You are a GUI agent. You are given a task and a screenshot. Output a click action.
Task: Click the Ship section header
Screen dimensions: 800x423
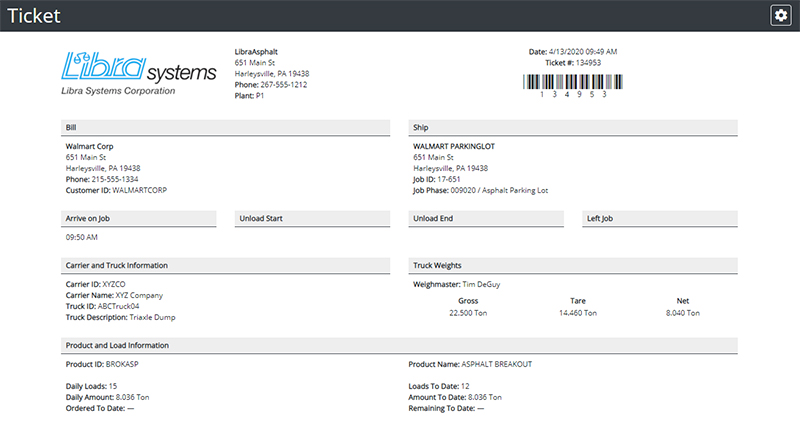pyautogui.click(x=573, y=128)
